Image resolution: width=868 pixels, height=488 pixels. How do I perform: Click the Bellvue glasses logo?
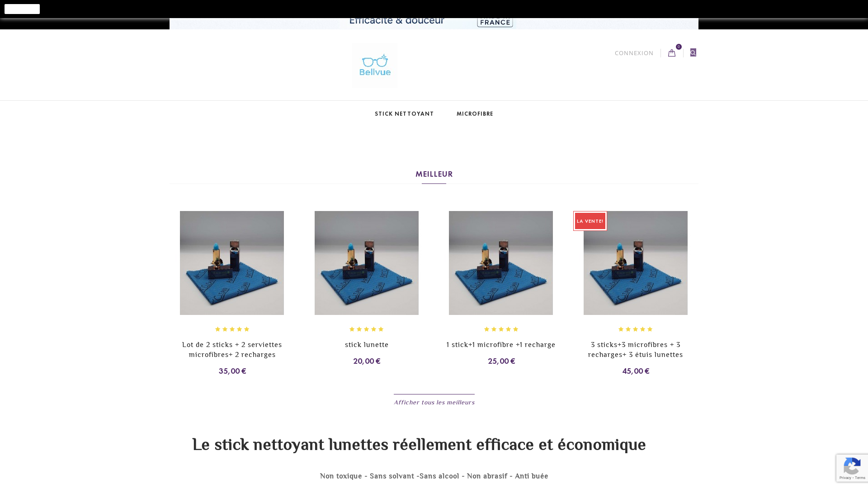(375, 66)
